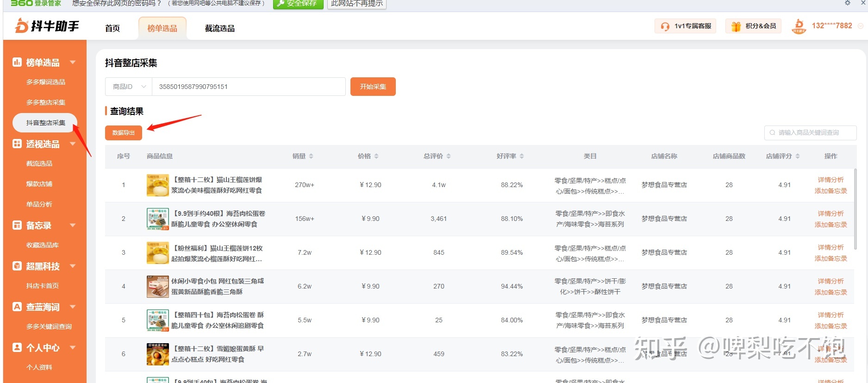Click the 数据导出 export button

(124, 132)
